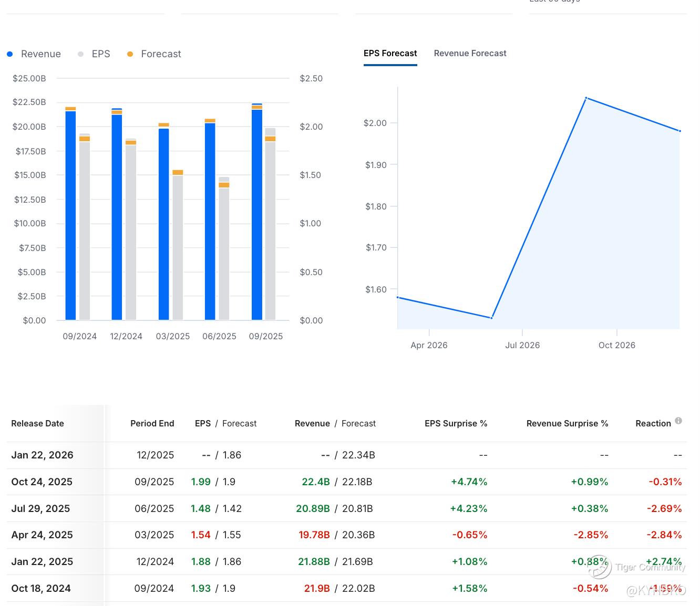Hide the EPS series via legend

(x=94, y=54)
